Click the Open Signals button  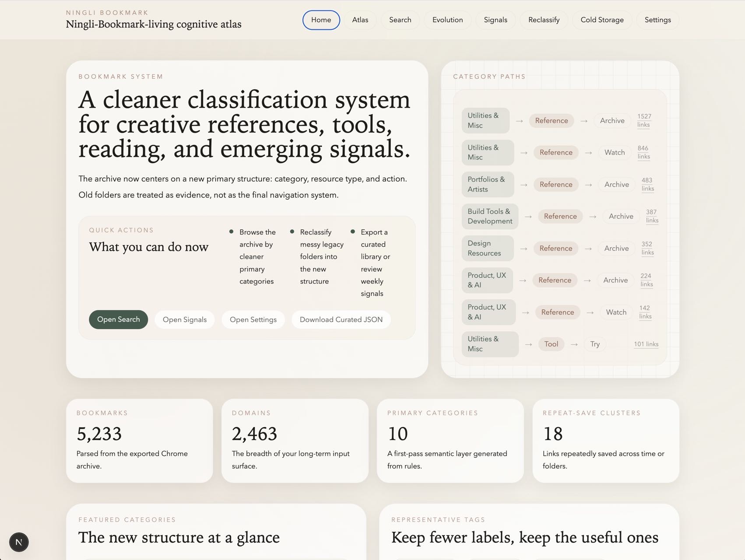point(185,319)
